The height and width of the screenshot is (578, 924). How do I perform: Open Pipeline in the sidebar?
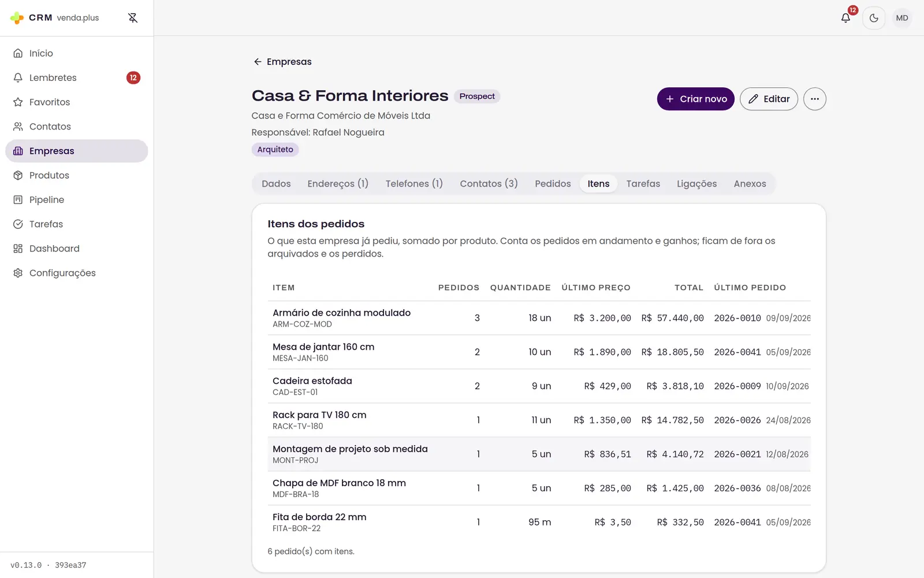point(77,199)
